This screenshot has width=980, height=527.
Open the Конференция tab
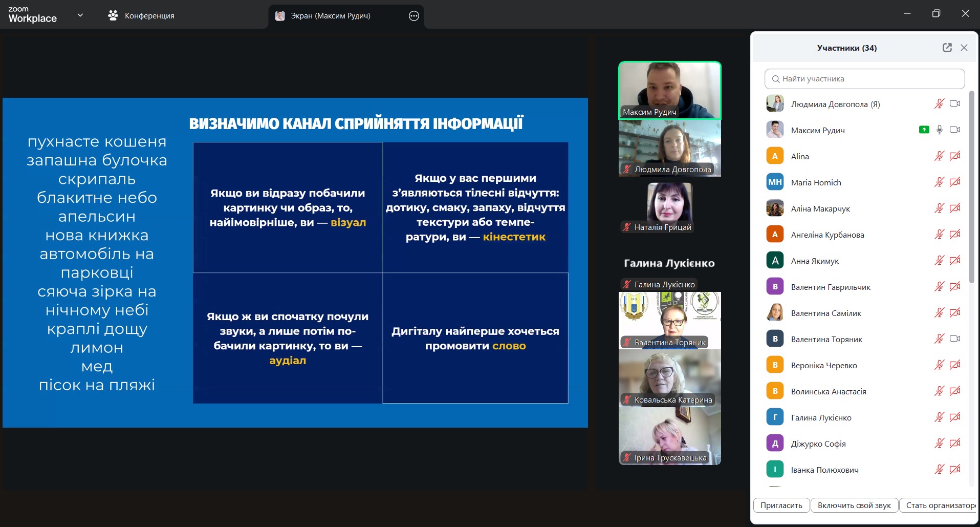click(142, 16)
